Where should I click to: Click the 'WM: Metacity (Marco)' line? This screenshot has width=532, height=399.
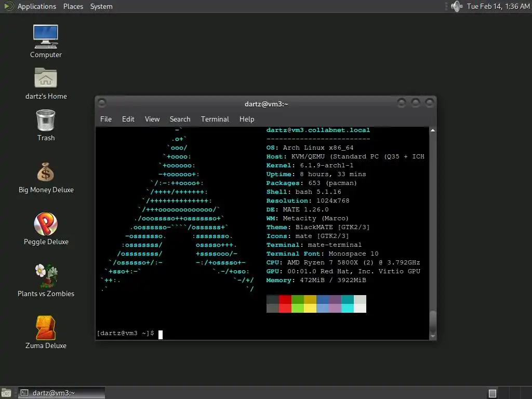coord(308,218)
